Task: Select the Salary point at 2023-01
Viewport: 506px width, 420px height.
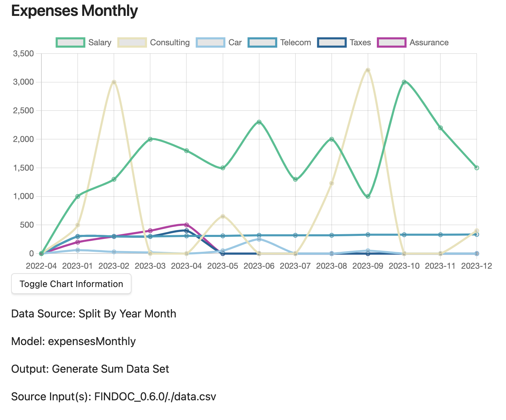Action: (x=78, y=197)
